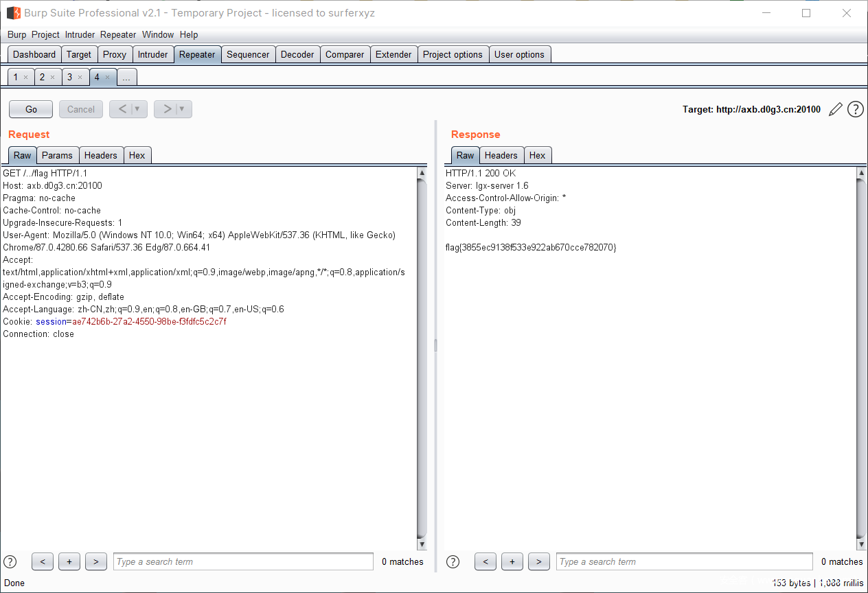Image resolution: width=868 pixels, height=593 pixels.
Task: Go to previous request in history
Action: pyautogui.click(x=122, y=109)
